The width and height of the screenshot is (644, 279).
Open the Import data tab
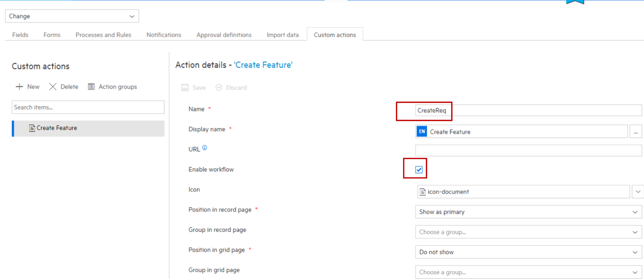pyautogui.click(x=283, y=35)
